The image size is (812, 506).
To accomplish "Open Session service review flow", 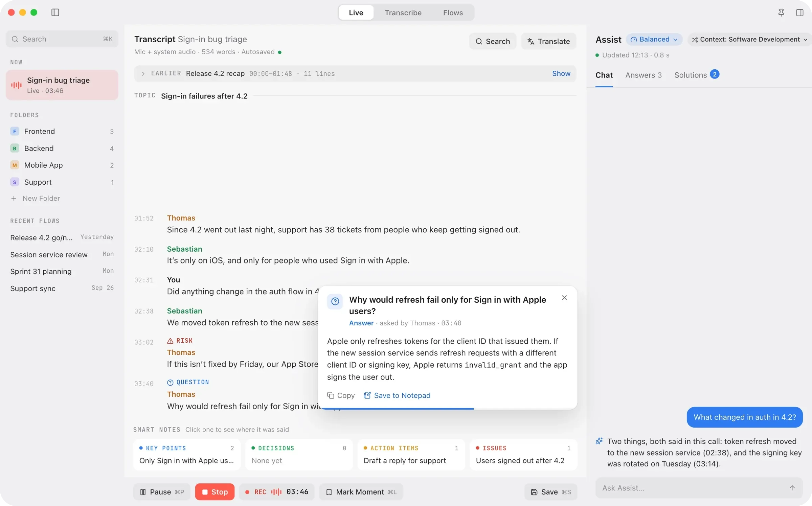I will (x=62, y=254).
